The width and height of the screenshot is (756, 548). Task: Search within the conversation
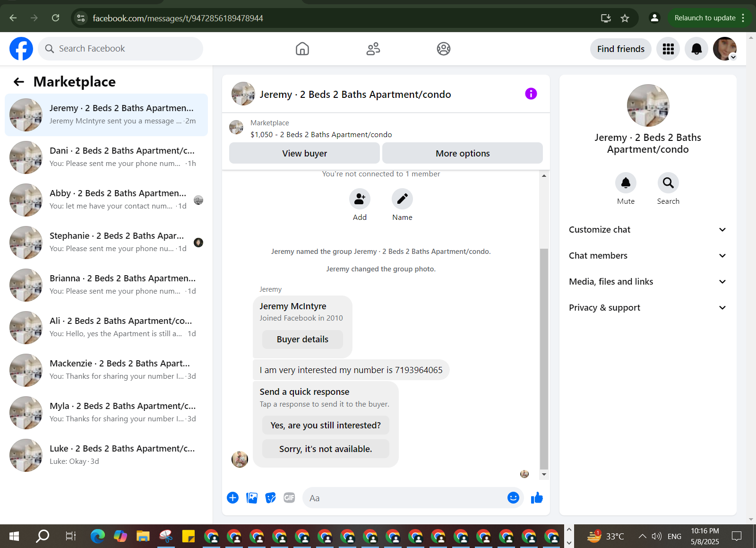668,183
